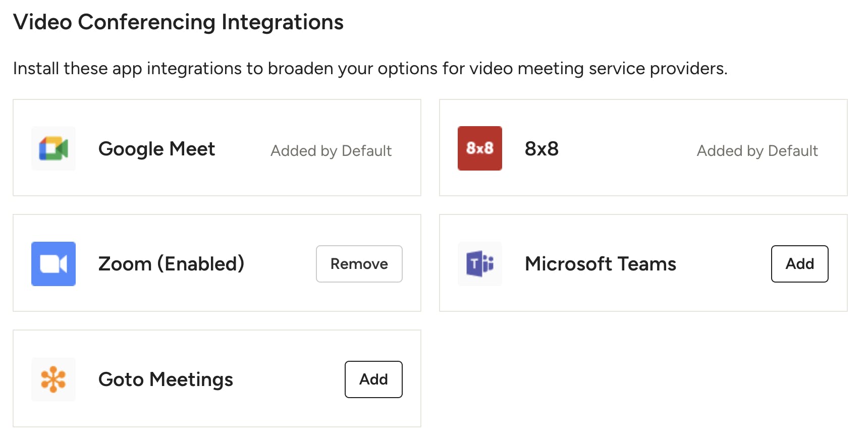The height and width of the screenshot is (440, 868).
Task: Click the Goto Meetings name text
Action: click(x=166, y=379)
